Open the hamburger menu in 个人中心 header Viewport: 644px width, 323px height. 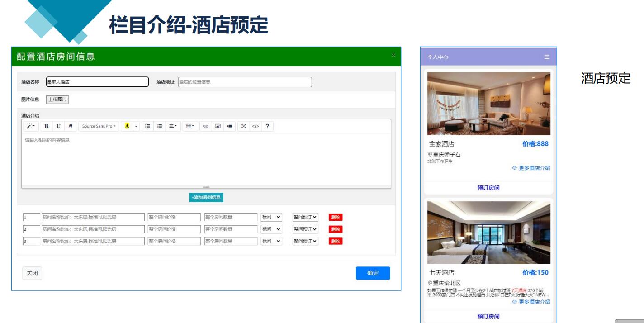(547, 57)
